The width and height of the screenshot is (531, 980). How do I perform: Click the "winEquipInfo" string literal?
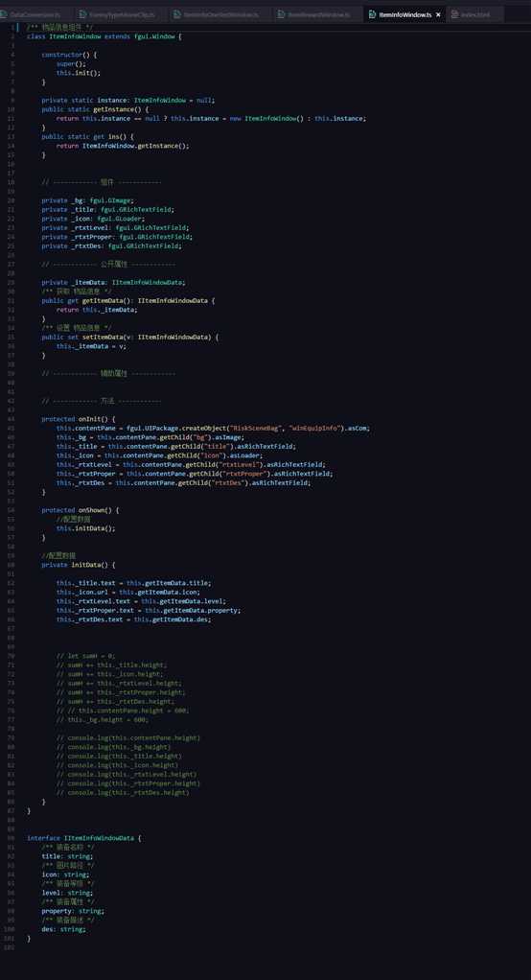pos(314,428)
